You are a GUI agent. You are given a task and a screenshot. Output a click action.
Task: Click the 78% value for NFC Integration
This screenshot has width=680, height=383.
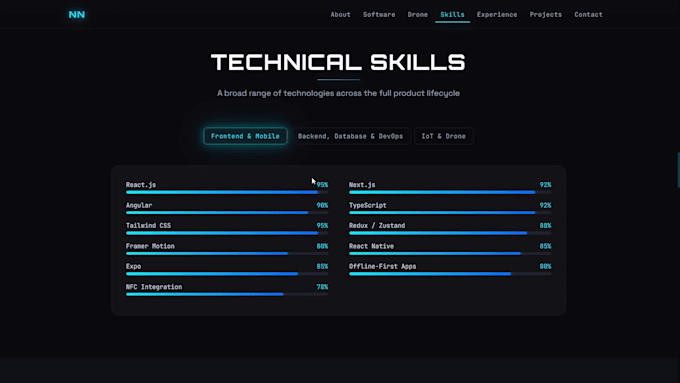[x=322, y=287]
